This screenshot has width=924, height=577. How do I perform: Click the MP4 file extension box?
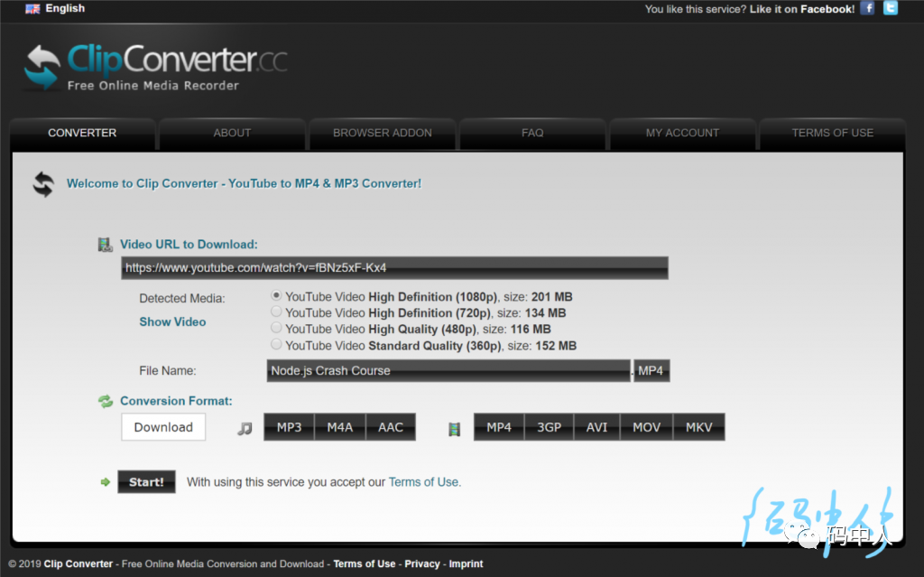click(x=651, y=371)
